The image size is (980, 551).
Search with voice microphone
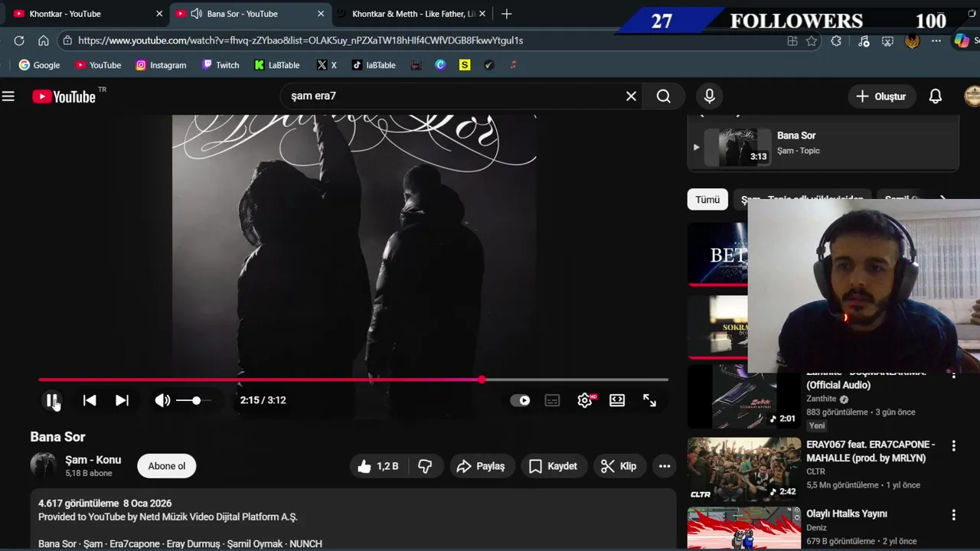coord(710,96)
